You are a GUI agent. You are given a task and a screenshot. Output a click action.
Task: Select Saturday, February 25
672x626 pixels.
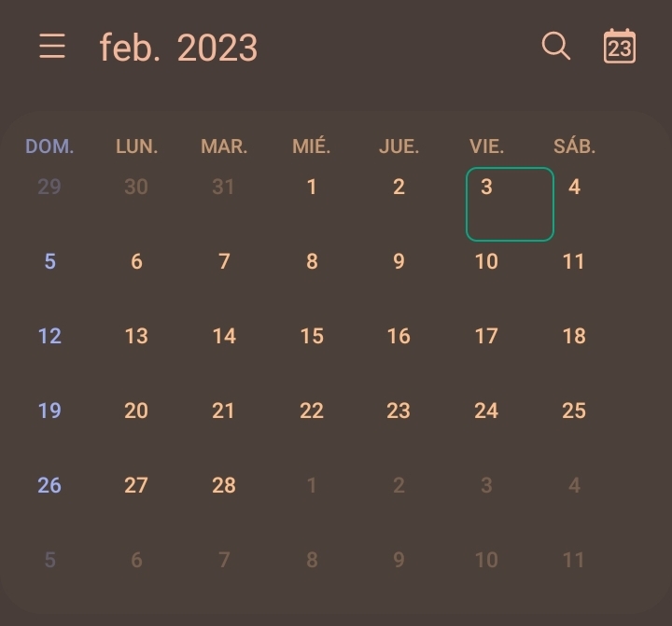click(x=574, y=410)
